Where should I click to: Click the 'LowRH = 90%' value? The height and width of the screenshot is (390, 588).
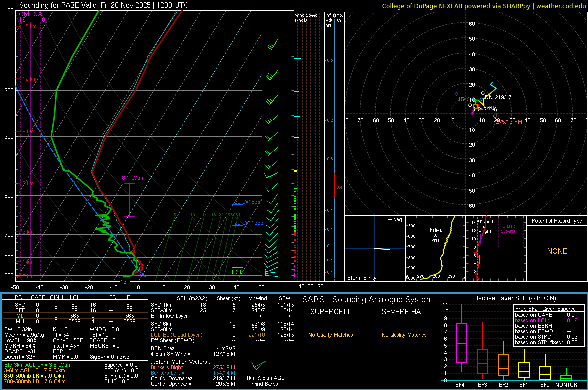tap(21, 341)
